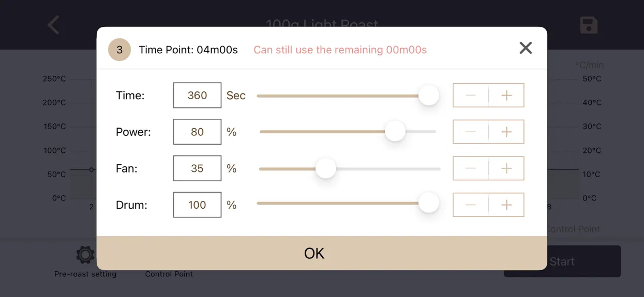This screenshot has height=297, width=644.
Task: Decrease Time with the minus button
Action: point(470,96)
